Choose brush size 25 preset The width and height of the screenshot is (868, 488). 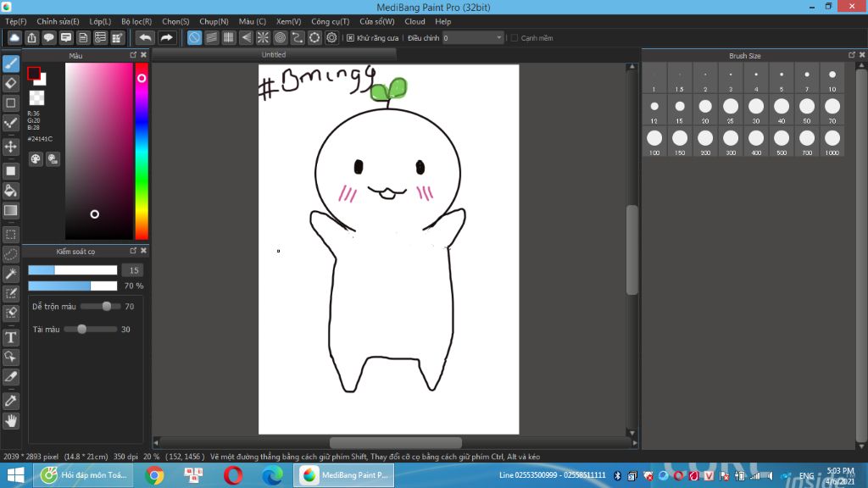pos(731,110)
